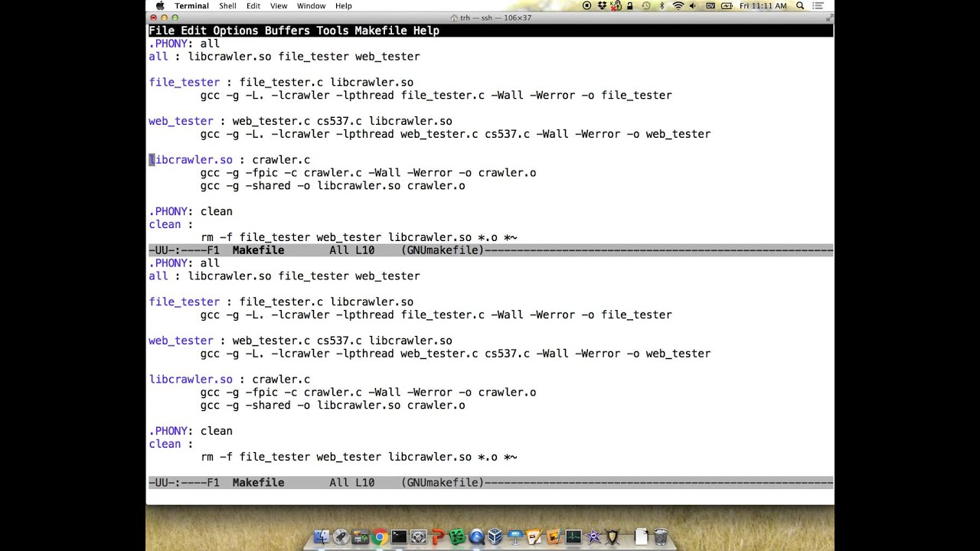Open the documents stack in Dock
The image size is (980, 551).
pos(641,536)
